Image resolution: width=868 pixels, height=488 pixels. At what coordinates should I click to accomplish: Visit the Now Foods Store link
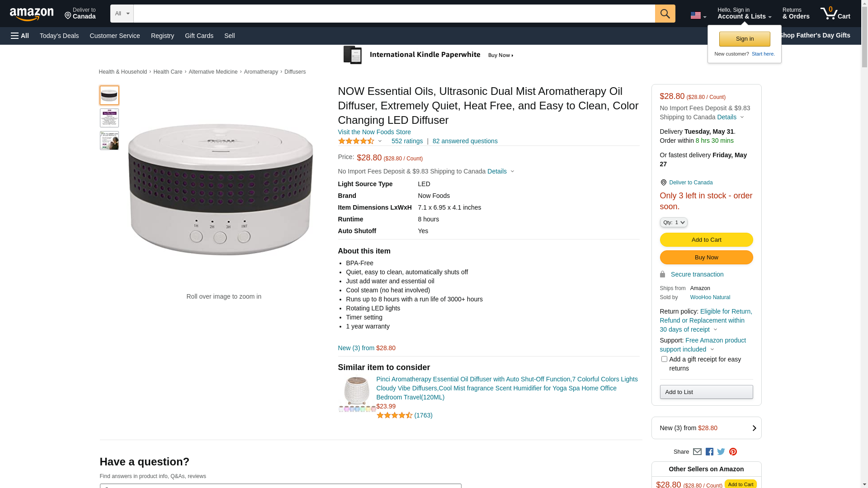pos(374,132)
